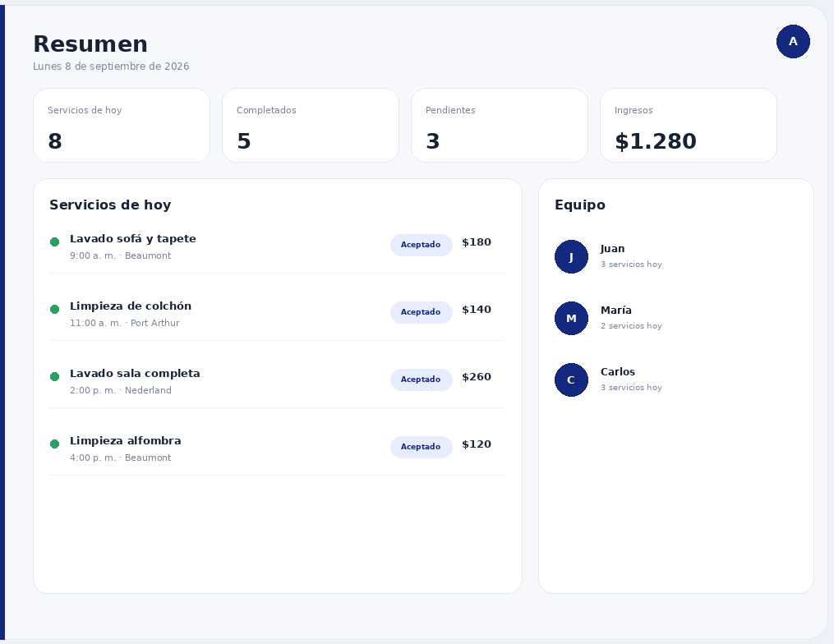834x644 pixels.
Task: Open the Ingresos summary card
Action: click(689, 126)
